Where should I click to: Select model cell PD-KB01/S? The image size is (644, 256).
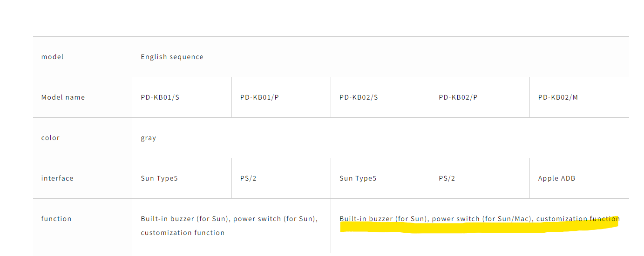182,97
